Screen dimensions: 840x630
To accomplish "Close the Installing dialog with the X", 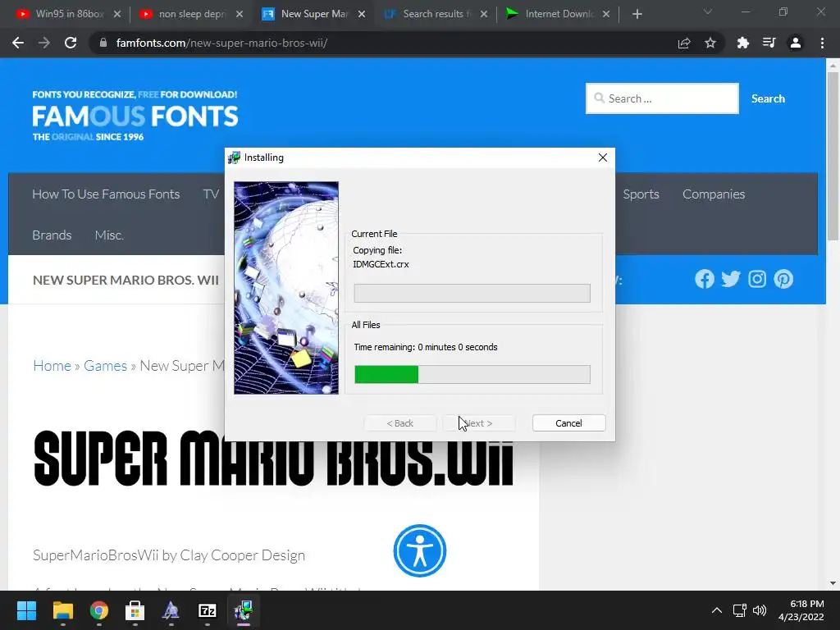I will click(603, 157).
